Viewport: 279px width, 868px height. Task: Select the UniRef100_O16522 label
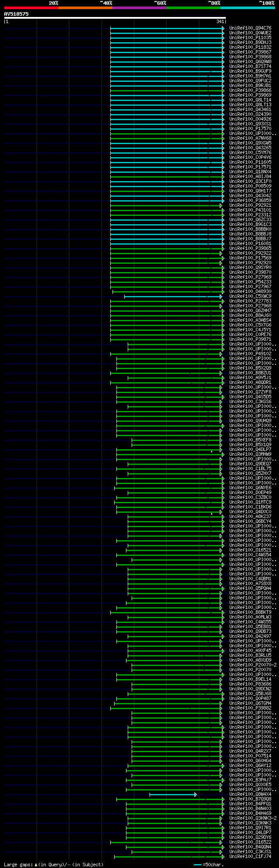point(250,842)
